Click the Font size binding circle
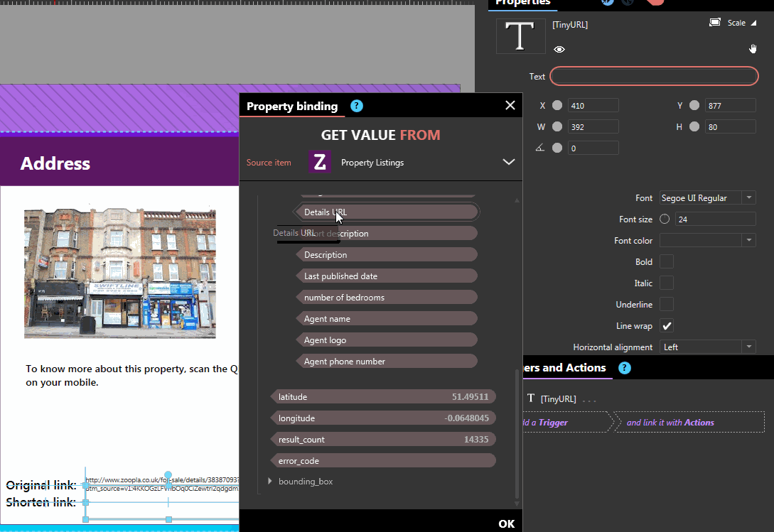Viewport: 774px width, 532px height. click(665, 219)
